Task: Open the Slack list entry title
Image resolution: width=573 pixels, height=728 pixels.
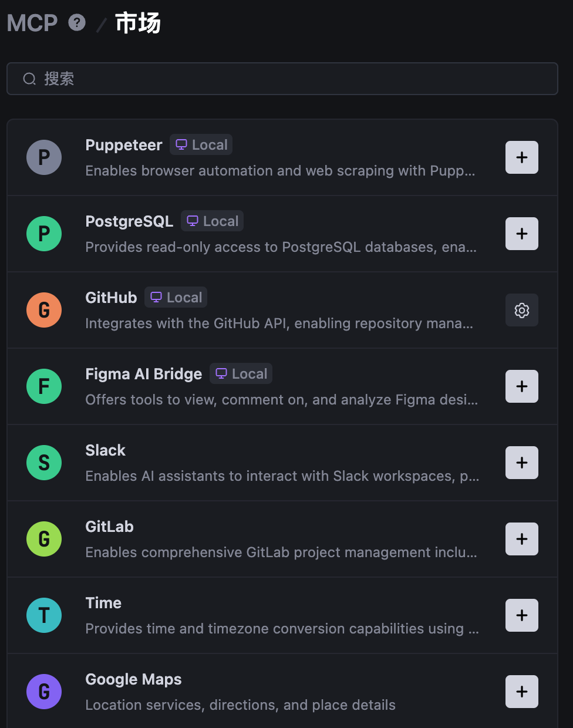Action: click(x=106, y=450)
